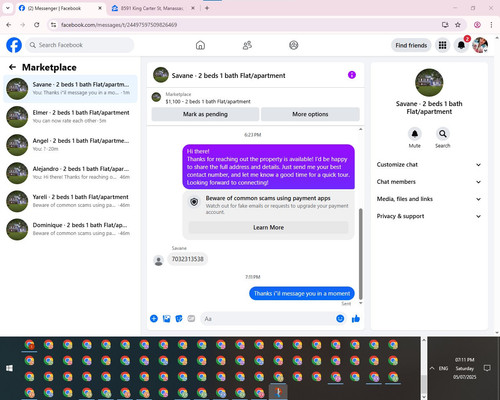Open conversation info purple icon
The height and width of the screenshot is (400, 500).
(352, 75)
